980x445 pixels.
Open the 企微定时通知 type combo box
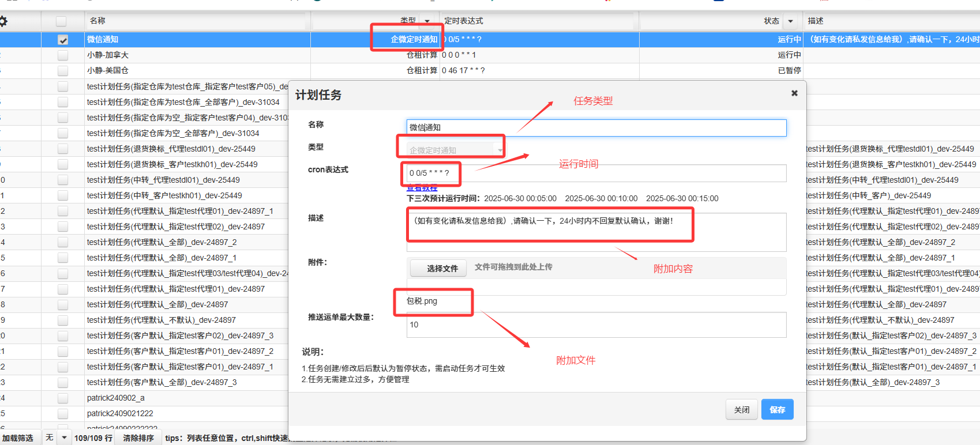456,150
